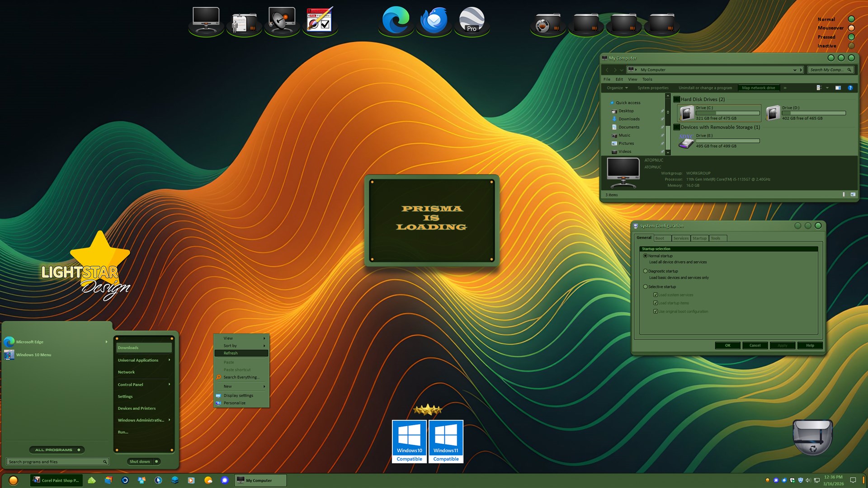Image resolution: width=868 pixels, height=488 pixels.
Task: Click the recycle bin desktop icon
Action: [x=812, y=437]
